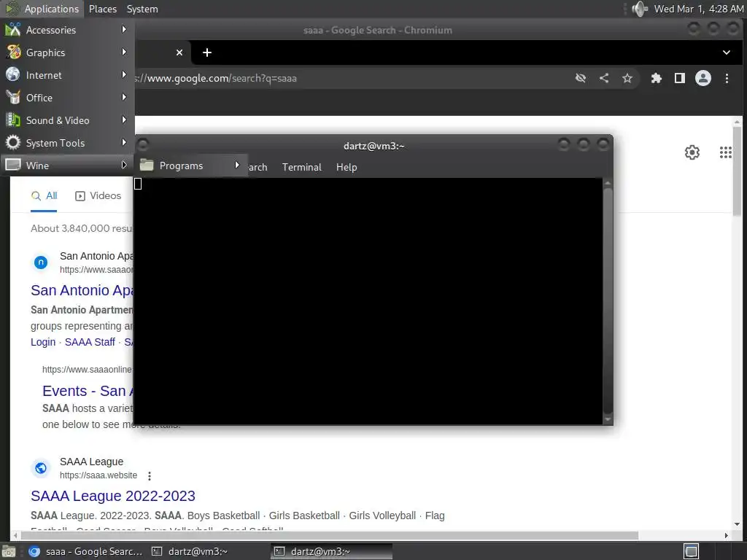Open the System menu in top panel
This screenshot has height=560, width=747.
(x=142, y=9)
